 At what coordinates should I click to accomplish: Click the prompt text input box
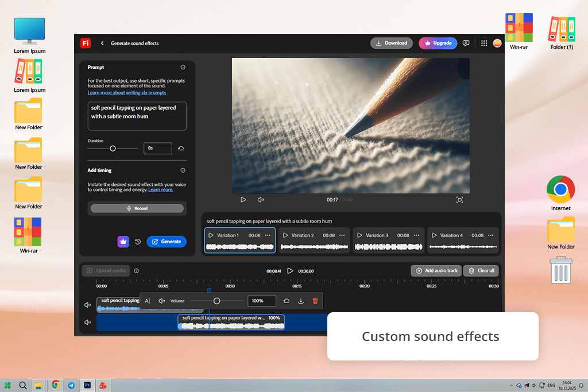coord(137,116)
